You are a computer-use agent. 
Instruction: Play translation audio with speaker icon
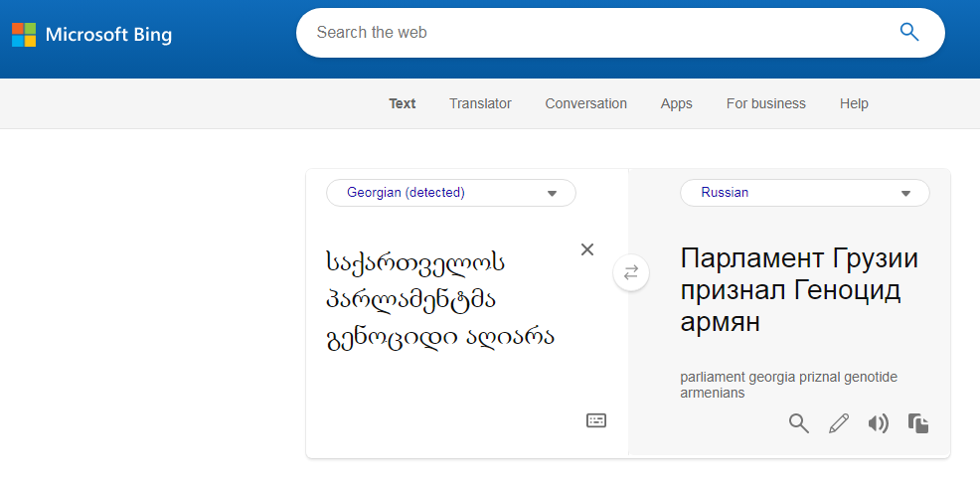point(878,424)
